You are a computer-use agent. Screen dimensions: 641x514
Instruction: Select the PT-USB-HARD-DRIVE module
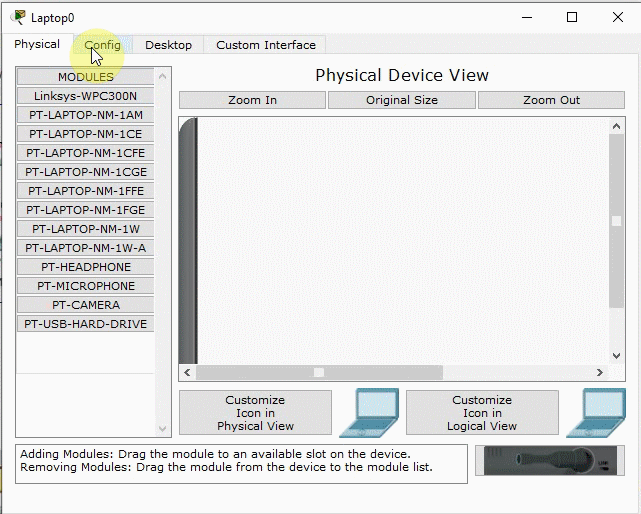(85, 324)
